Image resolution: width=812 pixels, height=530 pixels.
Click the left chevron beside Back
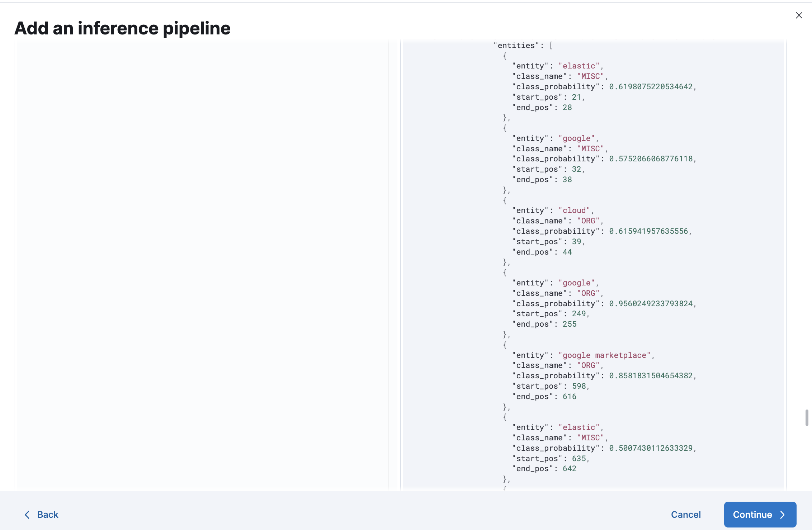tap(27, 515)
